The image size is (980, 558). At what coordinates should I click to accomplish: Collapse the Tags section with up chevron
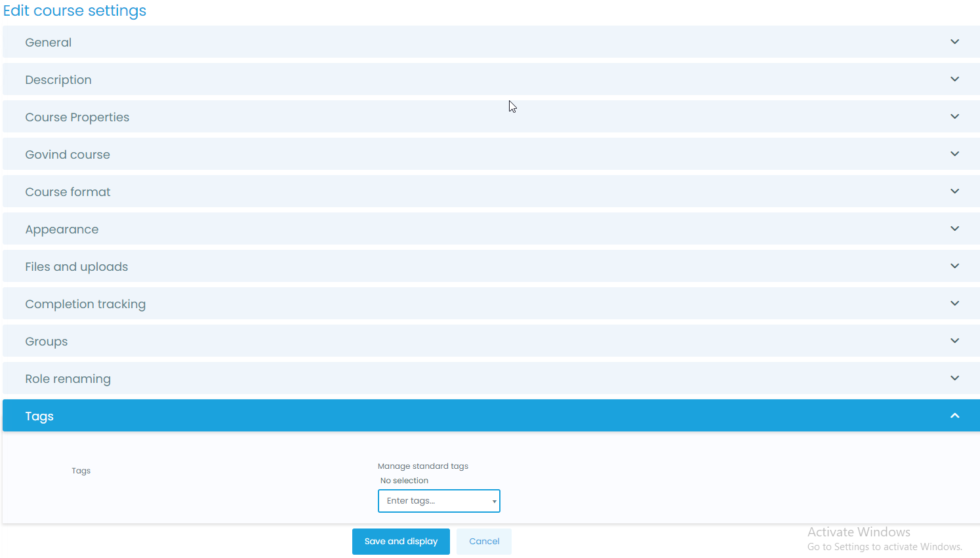click(954, 416)
